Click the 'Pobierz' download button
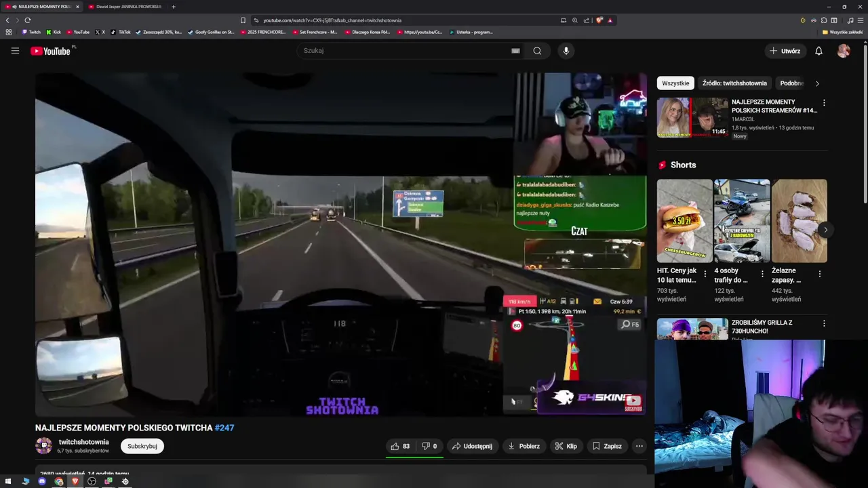 pos(524,446)
